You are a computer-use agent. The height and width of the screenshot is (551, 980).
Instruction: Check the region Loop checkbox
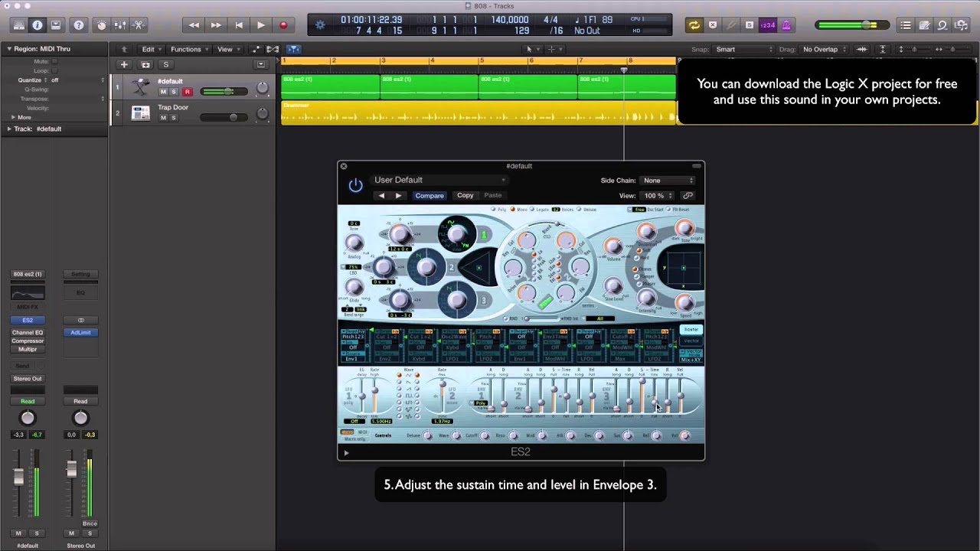point(54,70)
